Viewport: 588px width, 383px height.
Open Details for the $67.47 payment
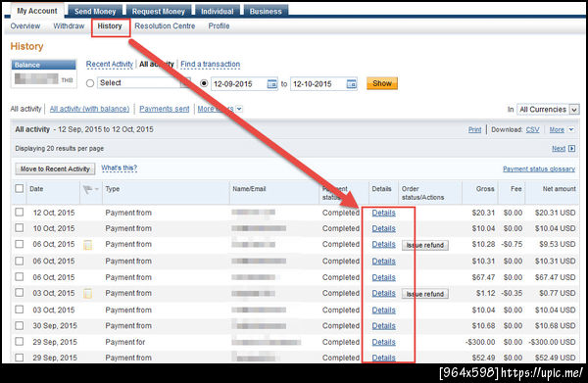[x=383, y=277]
